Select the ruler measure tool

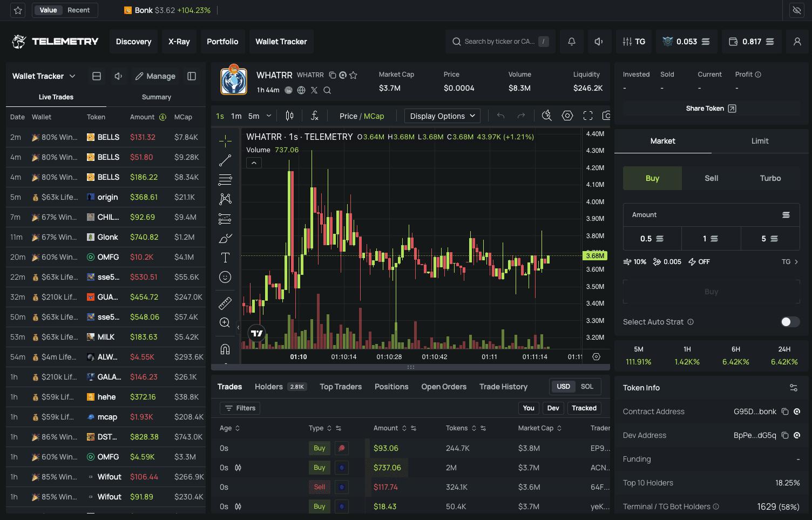[x=226, y=303]
